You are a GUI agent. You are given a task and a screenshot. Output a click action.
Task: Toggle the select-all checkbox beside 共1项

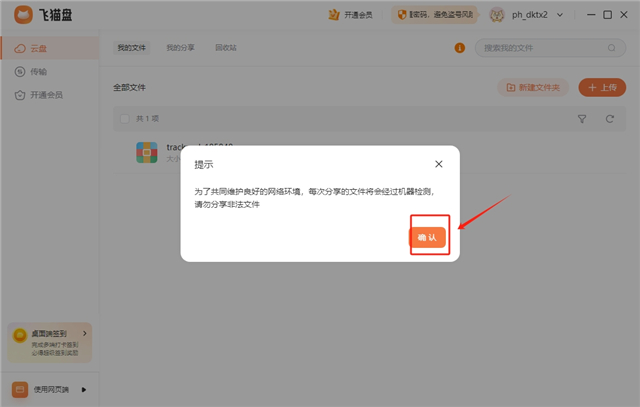point(124,119)
